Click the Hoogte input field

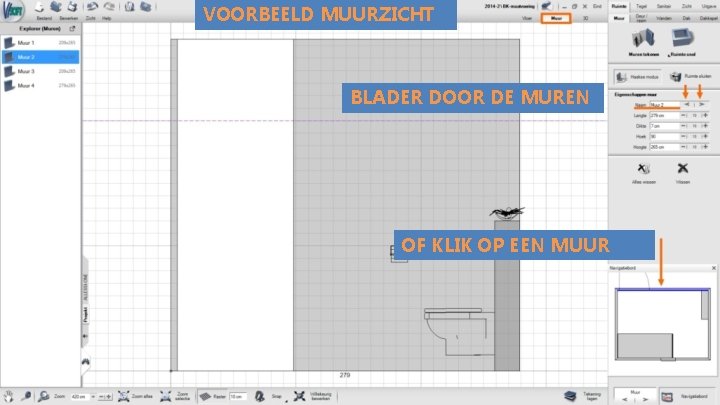664,147
